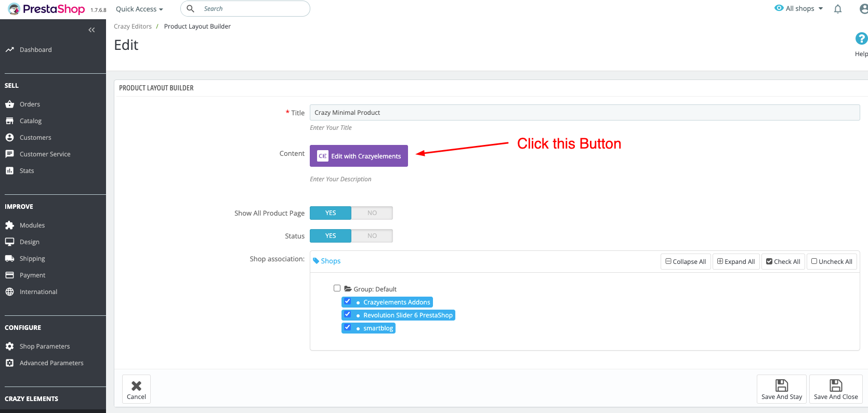Click the Payment card icon
The image size is (868, 413).
coord(9,275)
